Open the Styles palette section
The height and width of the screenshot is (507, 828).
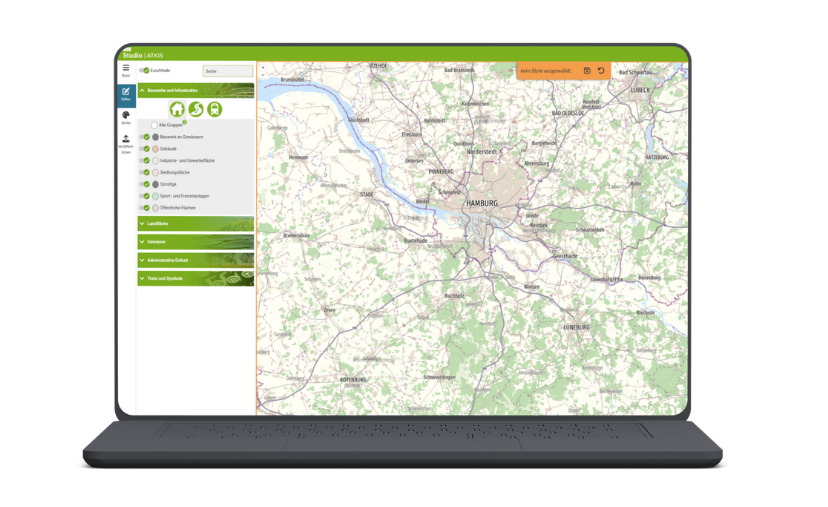click(126, 117)
